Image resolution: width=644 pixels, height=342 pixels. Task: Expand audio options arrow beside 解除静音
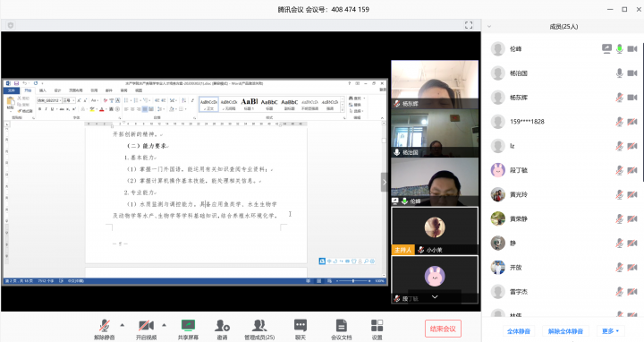pos(123,325)
